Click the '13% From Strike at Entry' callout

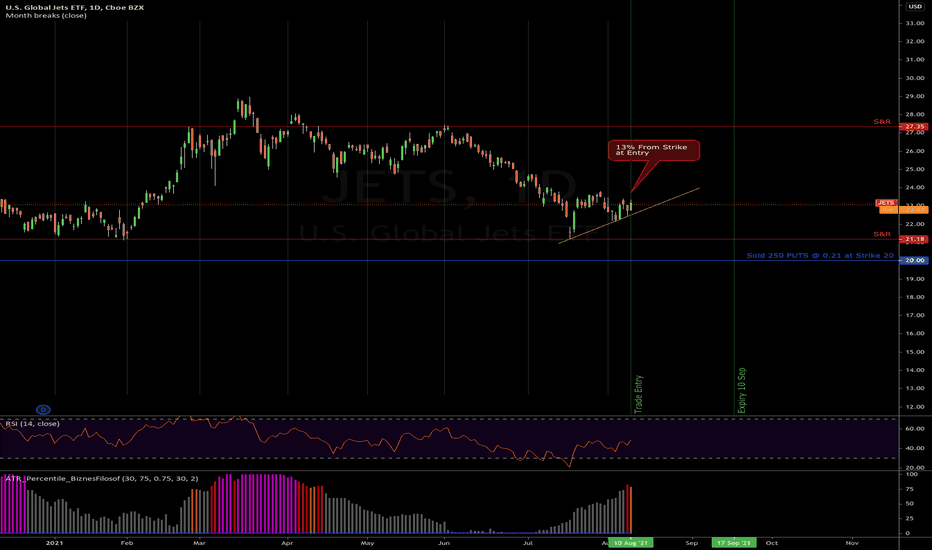653,150
